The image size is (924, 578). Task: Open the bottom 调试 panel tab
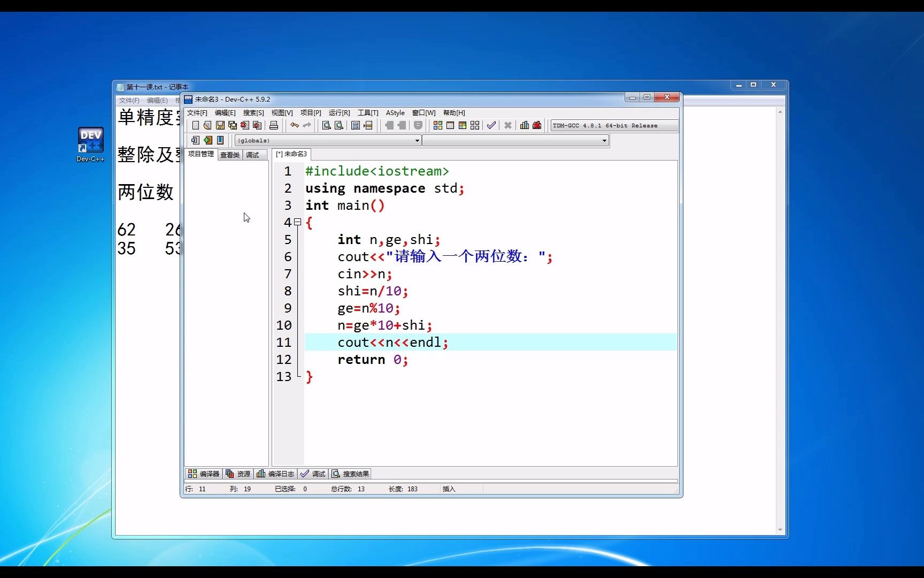coord(313,474)
